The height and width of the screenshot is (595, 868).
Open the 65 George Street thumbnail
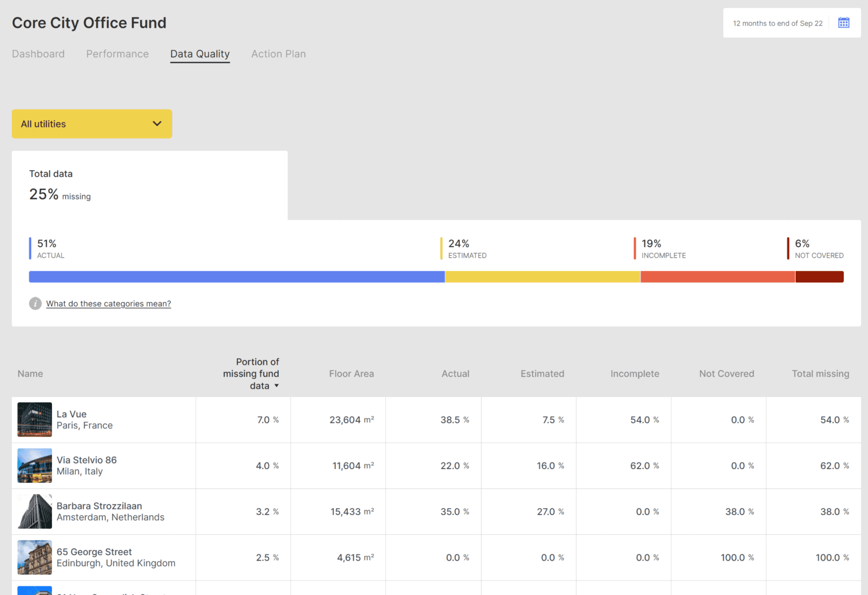pos(35,557)
